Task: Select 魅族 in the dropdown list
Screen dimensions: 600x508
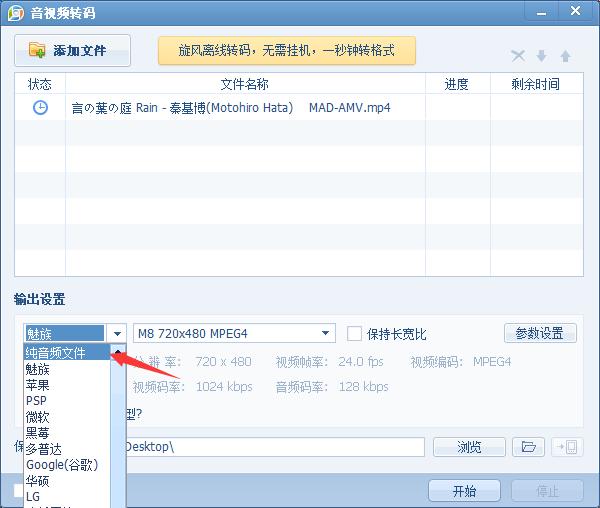Action: point(67,369)
